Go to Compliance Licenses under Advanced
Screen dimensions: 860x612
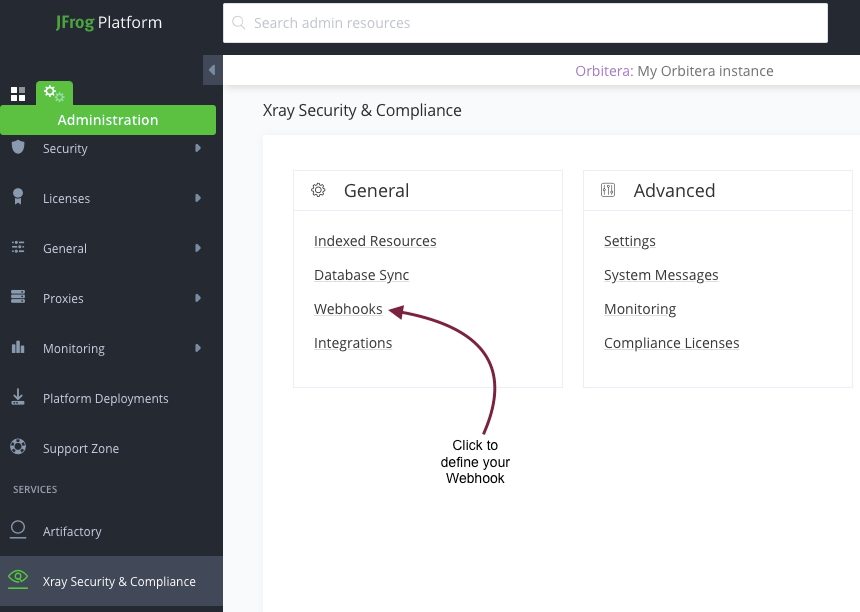click(x=671, y=343)
